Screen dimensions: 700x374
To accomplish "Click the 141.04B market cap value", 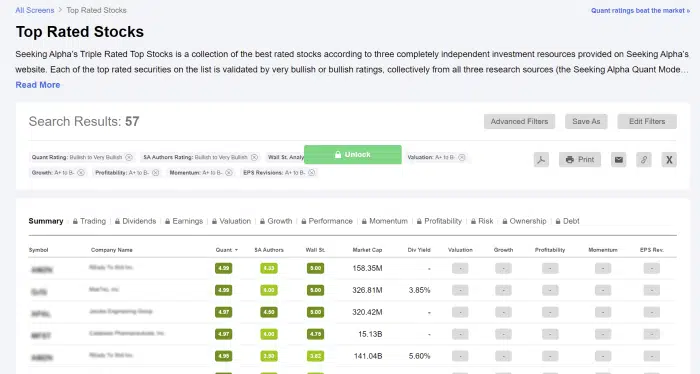I will click(367, 356).
